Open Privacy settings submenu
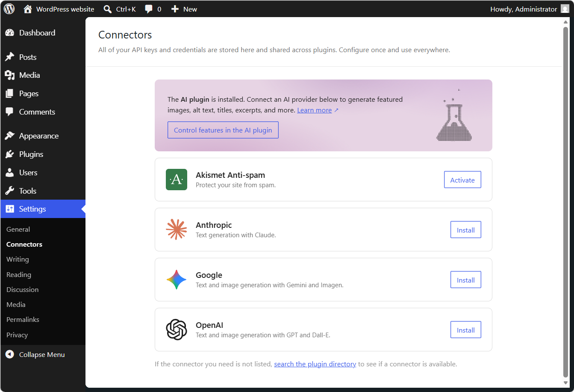Screen dimensions: 574x392 pyautogui.click(x=17, y=335)
